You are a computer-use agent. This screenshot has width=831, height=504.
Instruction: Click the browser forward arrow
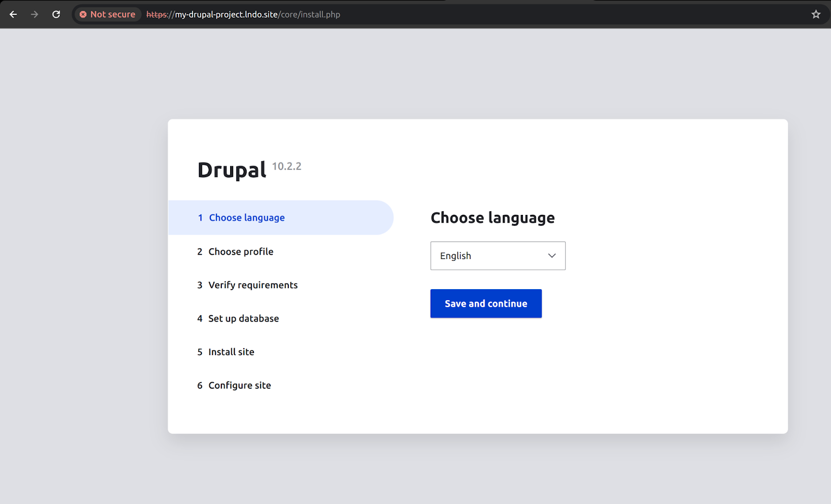pos(35,15)
